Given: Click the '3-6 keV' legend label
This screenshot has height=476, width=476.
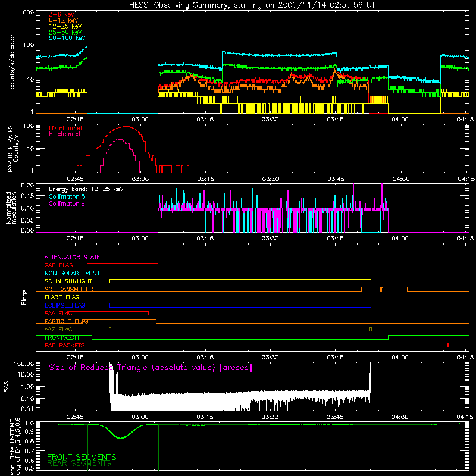Looking at the screenshot, I should pyautogui.click(x=62, y=14).
